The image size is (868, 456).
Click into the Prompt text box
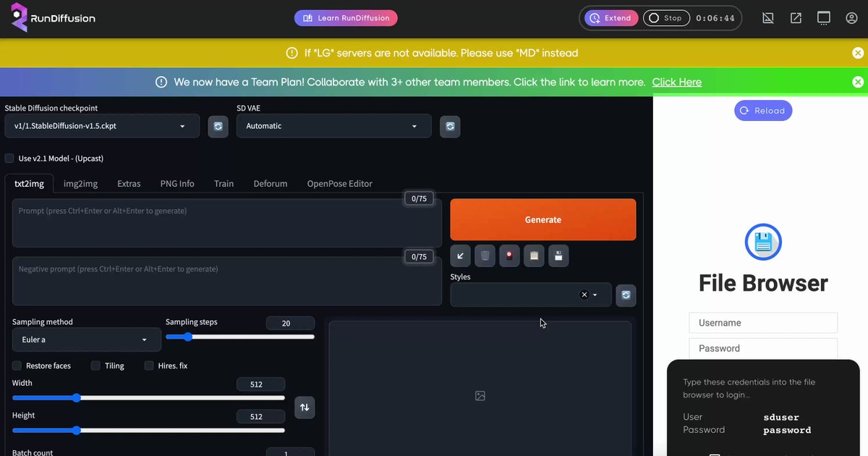[x=227, y=223]
